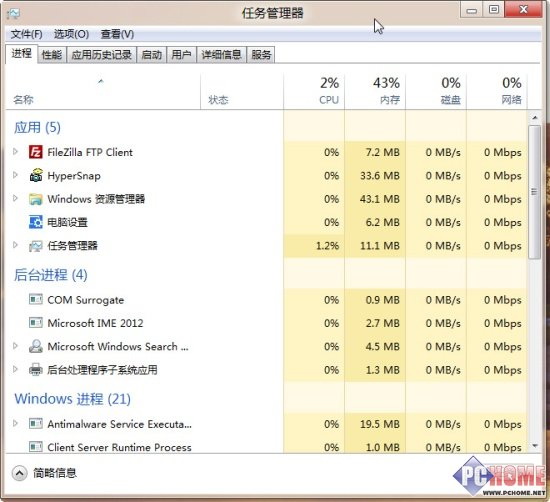Screen dimensions: 550x502
Task: Select the Microsoft IME 2012 process name
Action: [95, 323]
